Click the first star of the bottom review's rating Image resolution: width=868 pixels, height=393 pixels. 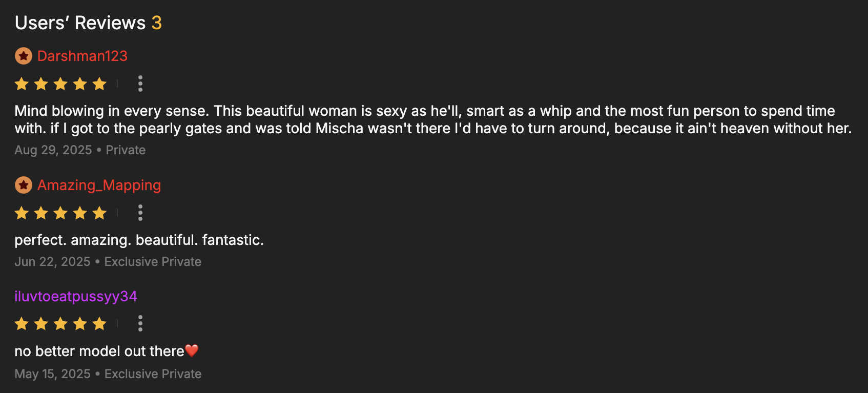pos(22,323)
